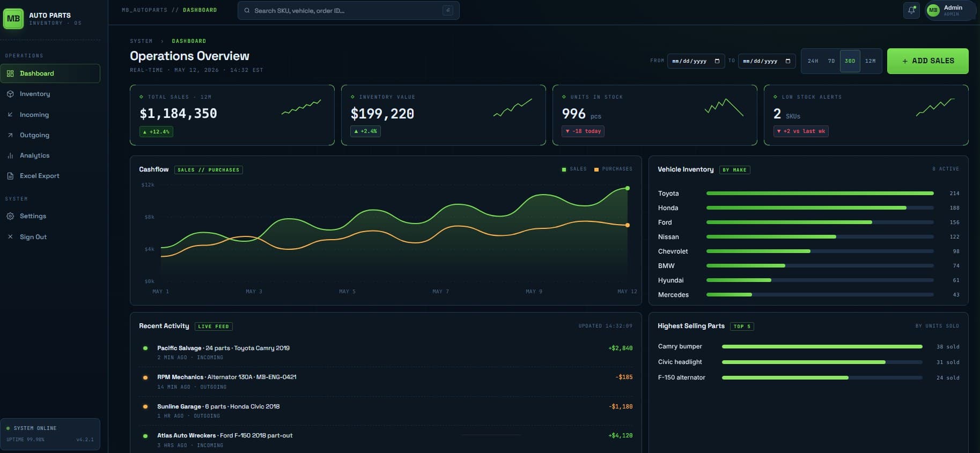Viewport: 980px width, 453px height.
Task: Go to Inventory in sidebar
Action: click(50, 94)
